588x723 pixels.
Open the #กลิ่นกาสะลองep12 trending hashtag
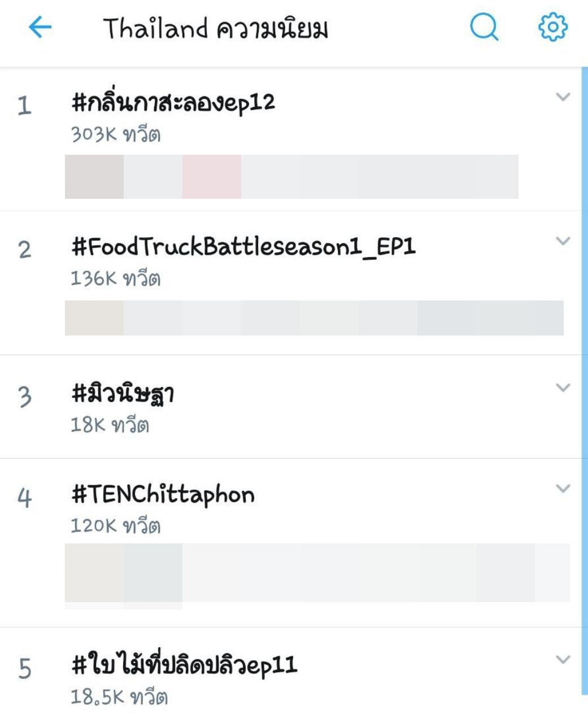(173, 103)
